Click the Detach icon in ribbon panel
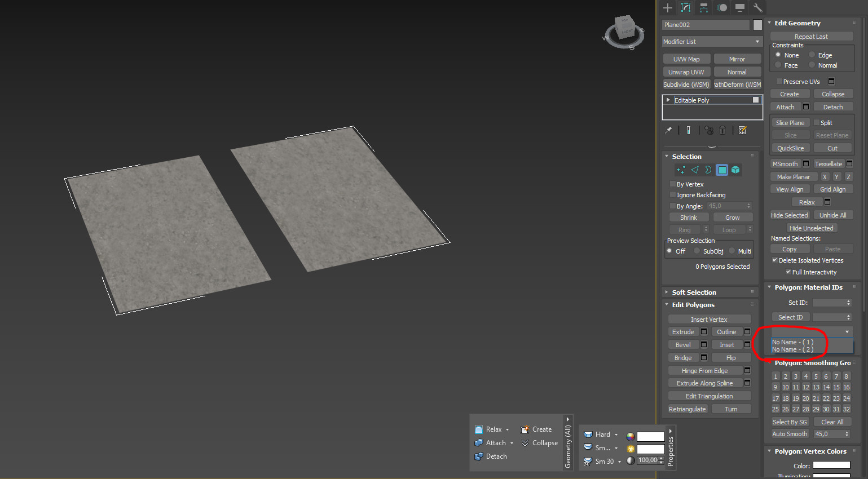868x479 pixels. pos(479,456)
